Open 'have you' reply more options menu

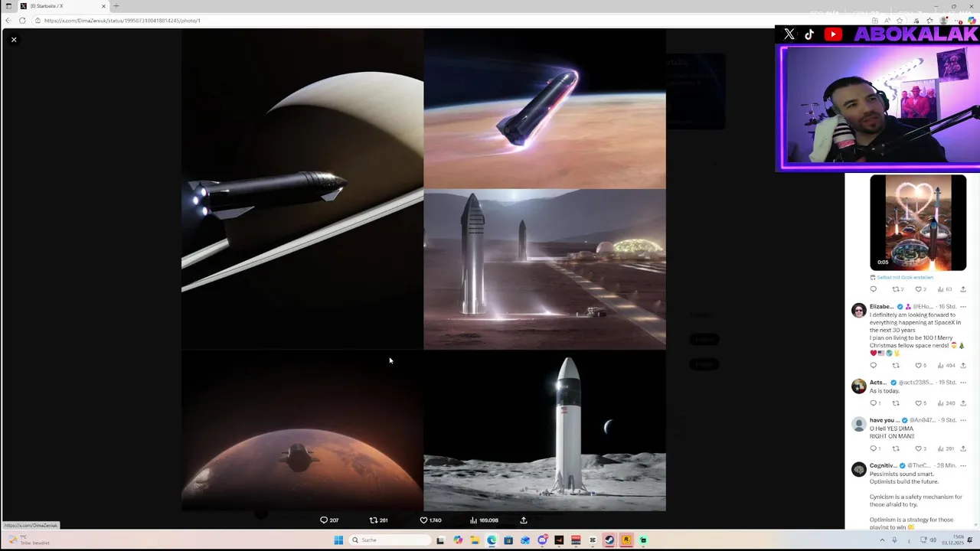coord(963,420)
